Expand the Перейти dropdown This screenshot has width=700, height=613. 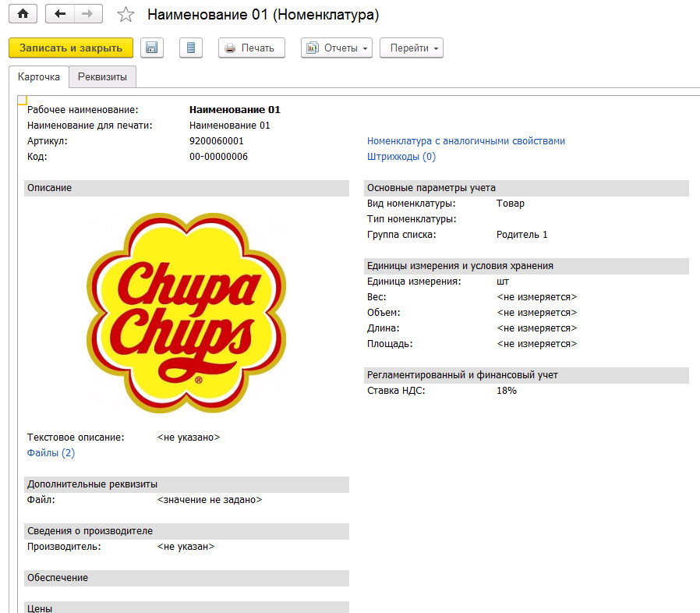(411, 48)
